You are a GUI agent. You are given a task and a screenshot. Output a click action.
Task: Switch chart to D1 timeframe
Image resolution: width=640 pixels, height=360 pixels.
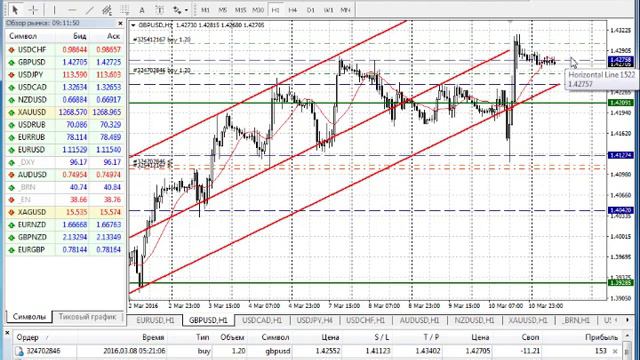point(311,9)
